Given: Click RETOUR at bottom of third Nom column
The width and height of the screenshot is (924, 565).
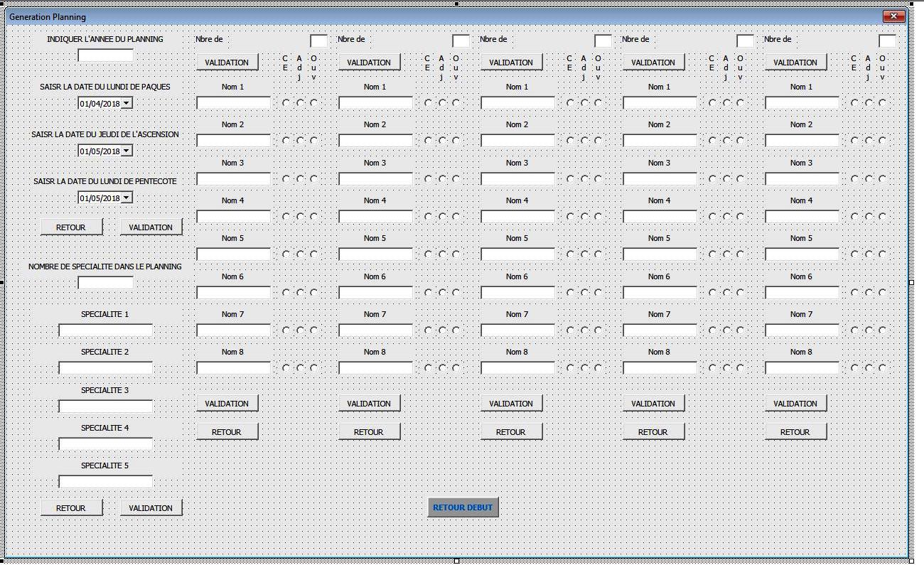Looking at the screenshot, I should click(x=512, y=431).
